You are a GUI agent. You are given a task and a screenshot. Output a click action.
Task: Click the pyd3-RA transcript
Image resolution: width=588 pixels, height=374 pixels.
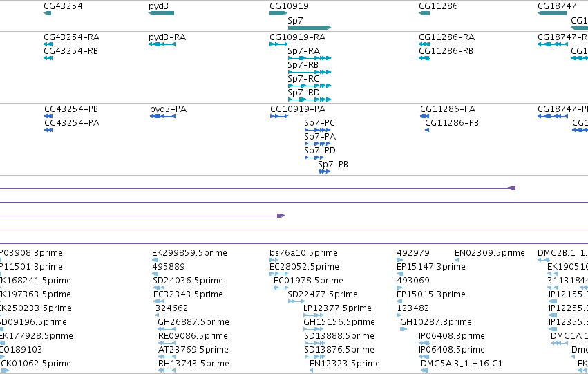(x=162, y=45)
